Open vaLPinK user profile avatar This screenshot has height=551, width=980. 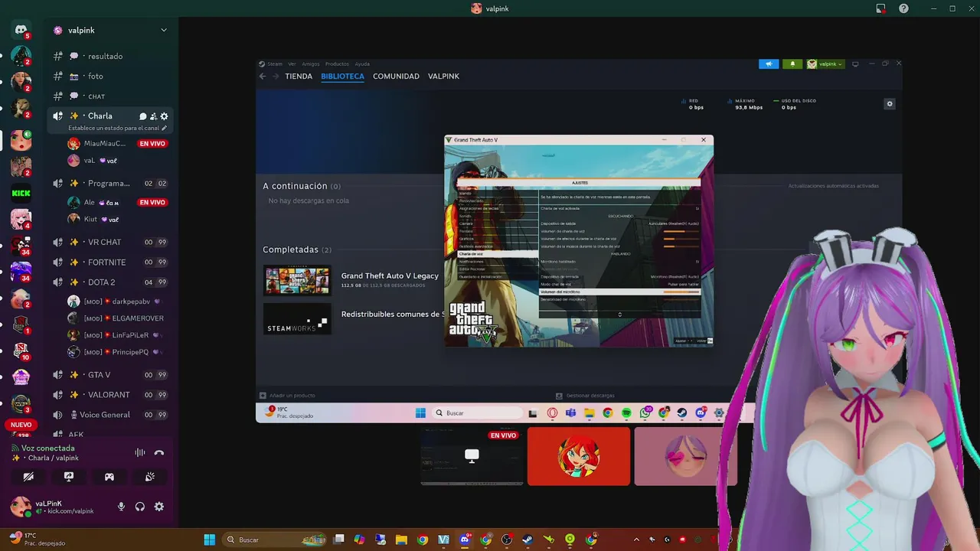pyautogui.click(x=21, y=506)
